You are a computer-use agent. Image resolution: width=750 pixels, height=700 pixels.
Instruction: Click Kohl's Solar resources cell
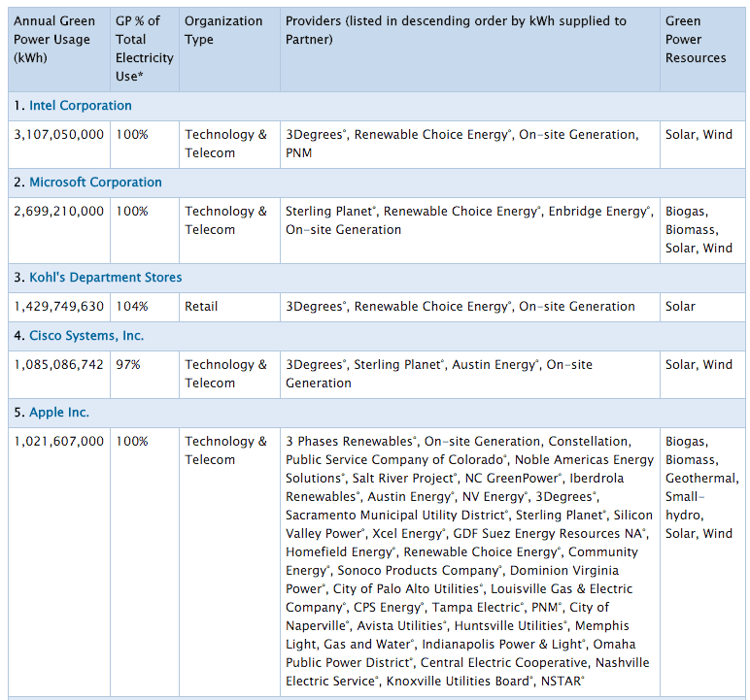pos(702,307)
